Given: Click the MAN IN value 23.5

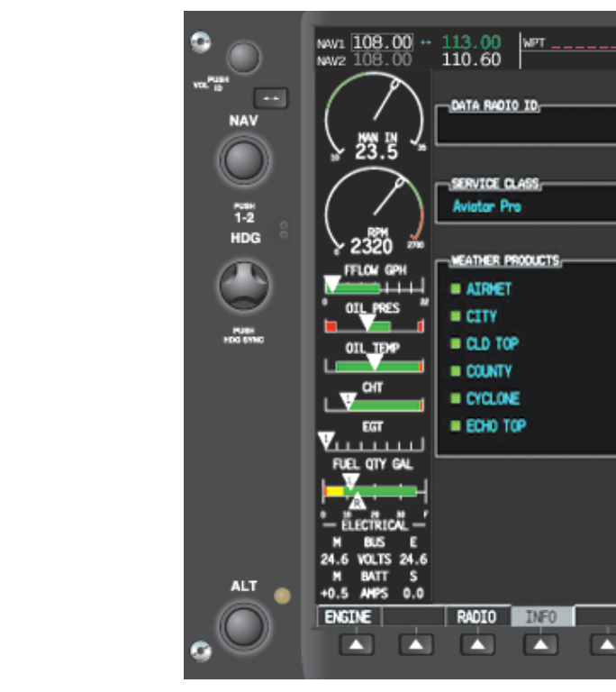Looking at the screenshot, I should tap(376, 151).
